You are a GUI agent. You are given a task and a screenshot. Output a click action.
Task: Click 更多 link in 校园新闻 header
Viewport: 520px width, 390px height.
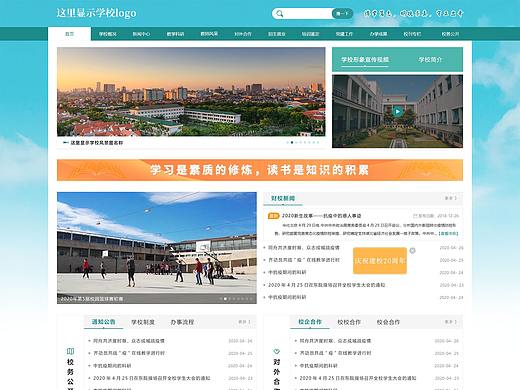(x=451, y=198)
